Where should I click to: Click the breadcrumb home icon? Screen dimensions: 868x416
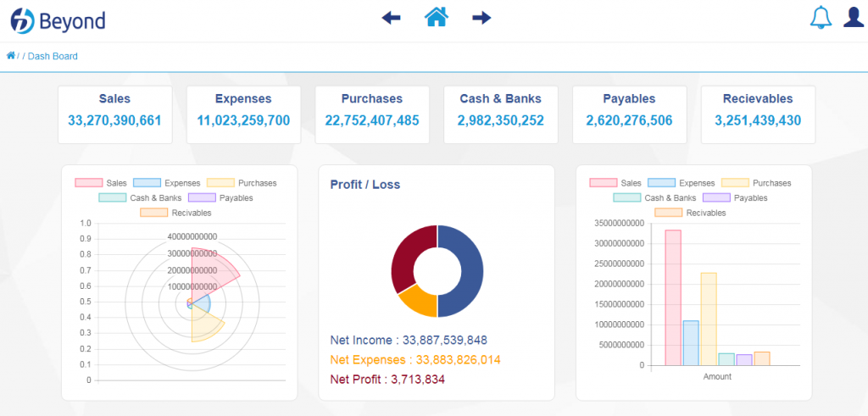[x=10, y=55]
